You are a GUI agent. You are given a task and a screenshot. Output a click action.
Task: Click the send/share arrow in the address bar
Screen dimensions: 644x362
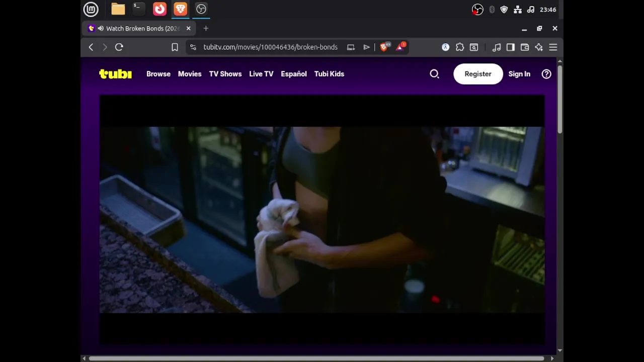click(x=367, y=47)
